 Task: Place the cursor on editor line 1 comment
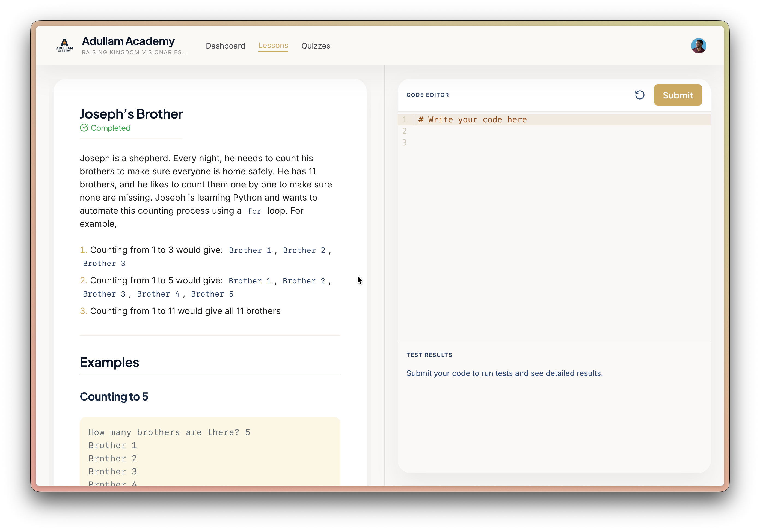tap(472, 119)
